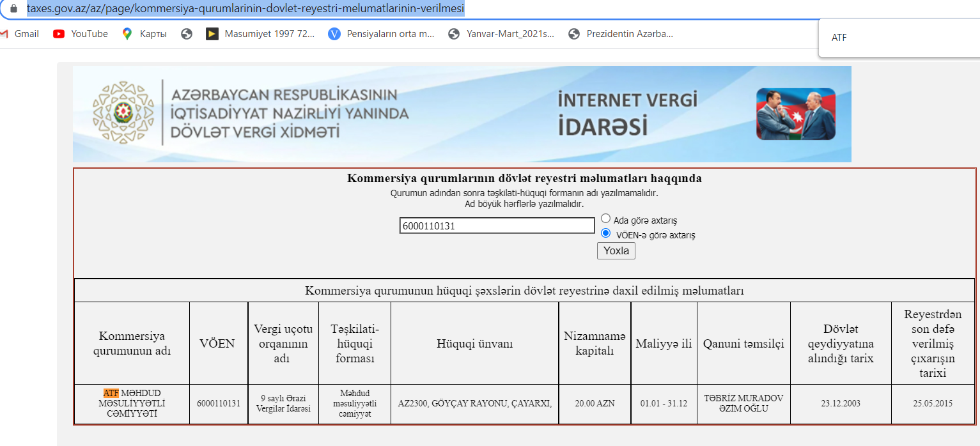Open the YouTube bookmark icon
This screenshot has width=980, height=446.
pyautogui.click(x=59, y=34)
